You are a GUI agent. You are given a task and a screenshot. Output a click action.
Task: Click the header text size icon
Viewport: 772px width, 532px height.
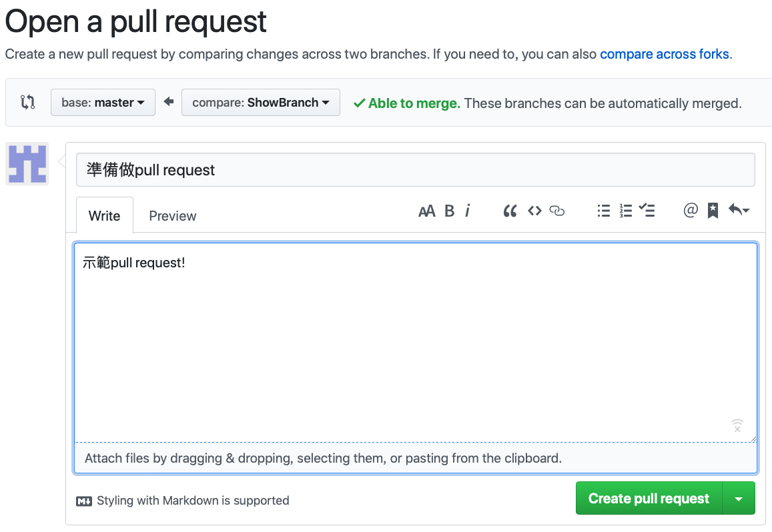426,211
